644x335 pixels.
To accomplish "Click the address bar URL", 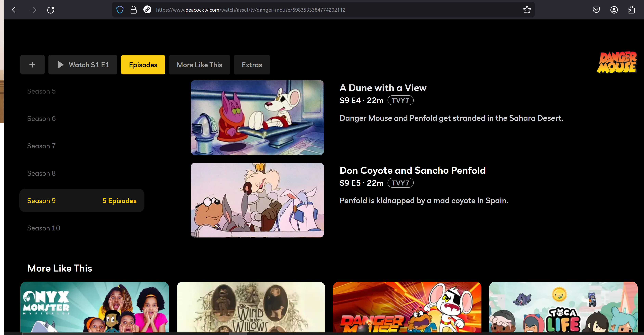I will [x=250, y=10].
